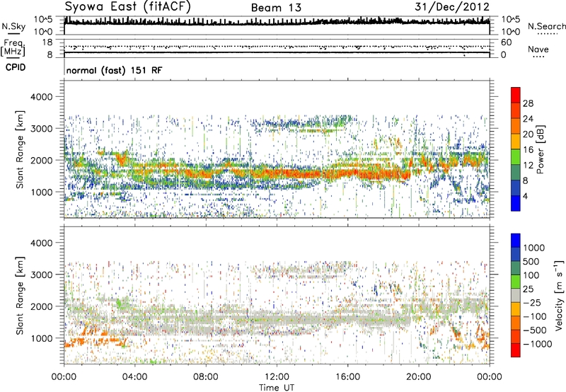This screenshot has width=566, height=392.
Task: Click the 'Power [dB]' colorbar label
Action: 541,149
